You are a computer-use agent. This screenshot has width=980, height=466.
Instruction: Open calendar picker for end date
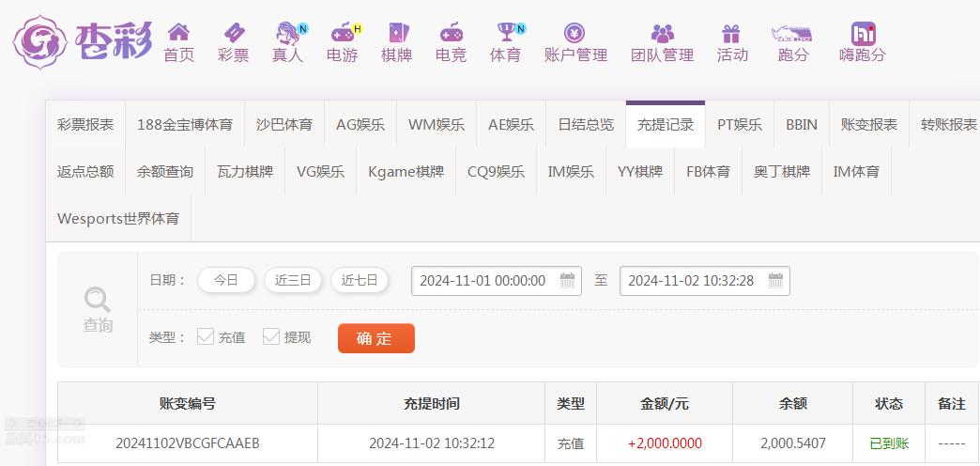pos(775,280)
